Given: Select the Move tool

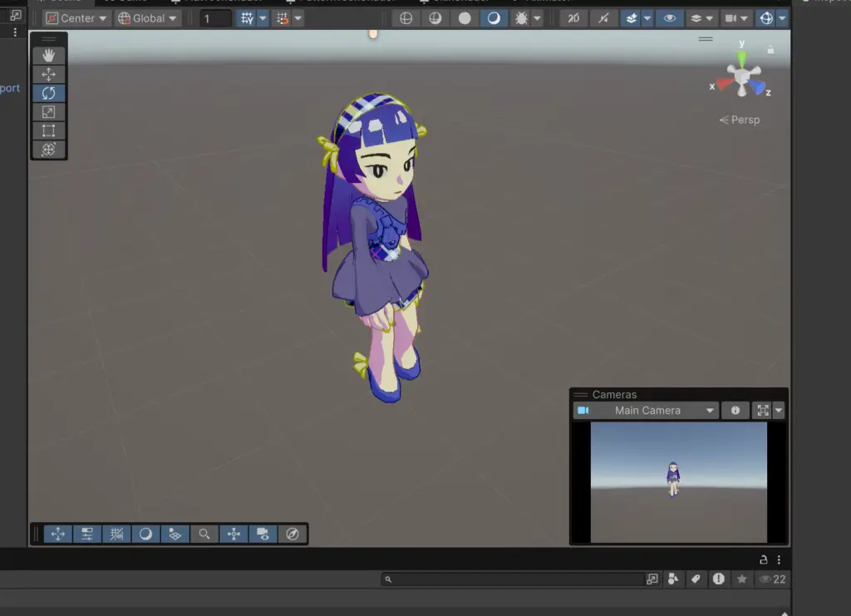Looking at the screenshot, I should click(48, 74).
